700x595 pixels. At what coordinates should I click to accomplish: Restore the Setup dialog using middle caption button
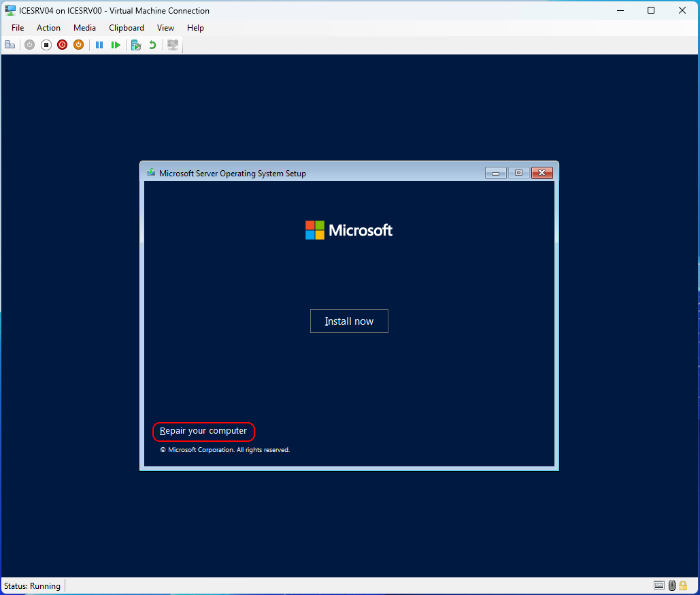pyautogui.click(x=519, y=173)
